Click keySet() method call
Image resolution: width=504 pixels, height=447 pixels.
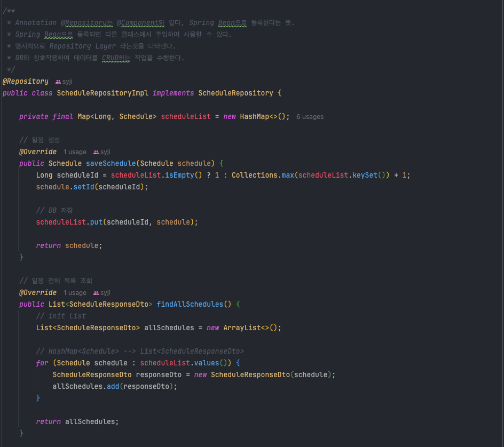[369, 175]
